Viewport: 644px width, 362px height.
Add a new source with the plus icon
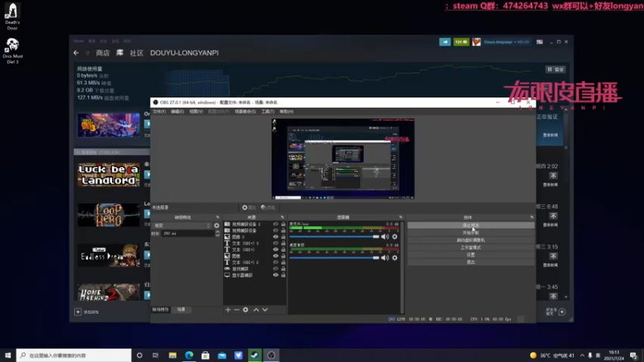pyautogui.click(x=228, y=310)
